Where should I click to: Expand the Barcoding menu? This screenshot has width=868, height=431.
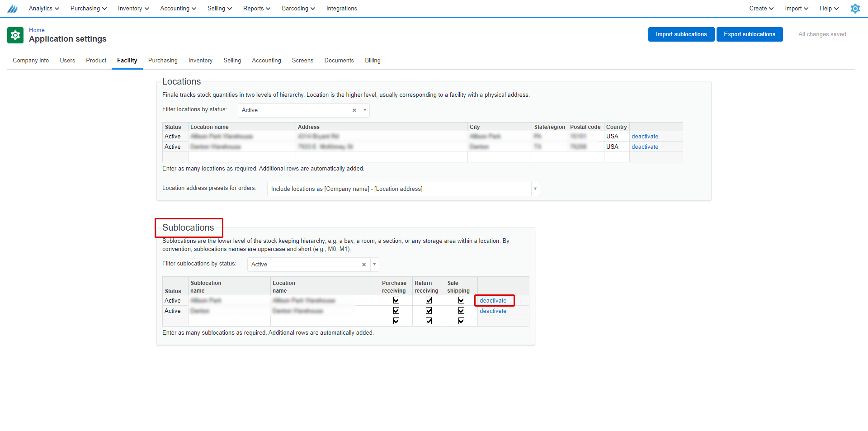click(298, 9)
